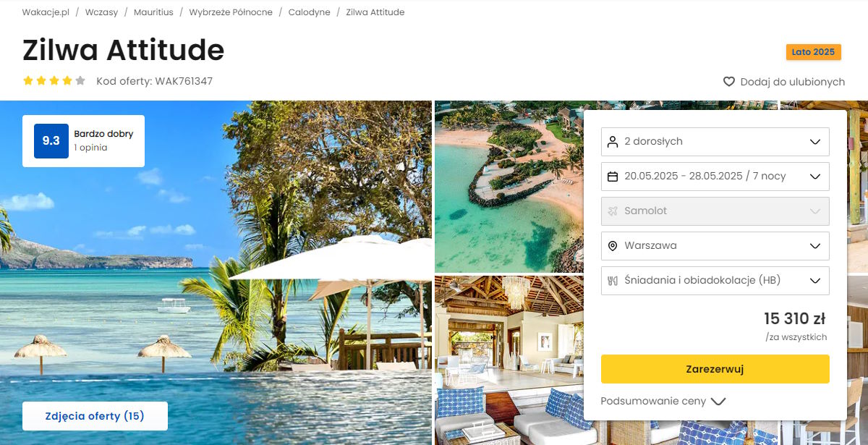Open the Wczasy breadcrumb link
Image resolution: width=868 pixels, height=445 pixels.
click(x=101, y=12)
